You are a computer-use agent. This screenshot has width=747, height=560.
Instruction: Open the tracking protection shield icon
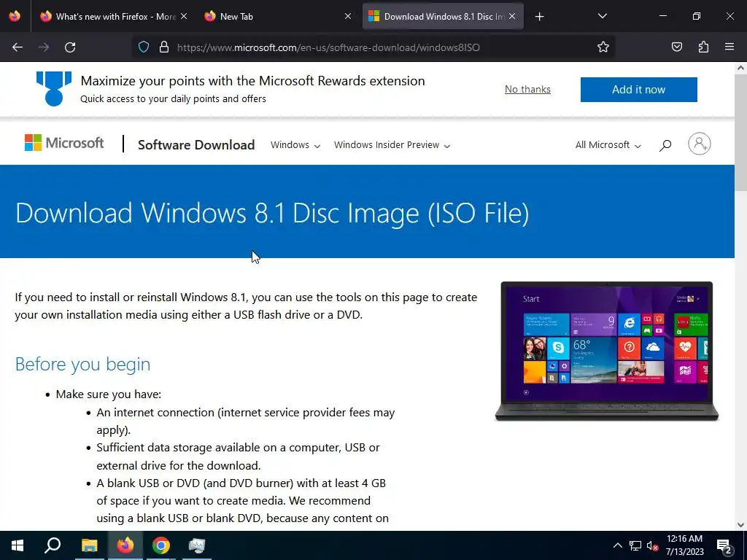tap(144, 47)
